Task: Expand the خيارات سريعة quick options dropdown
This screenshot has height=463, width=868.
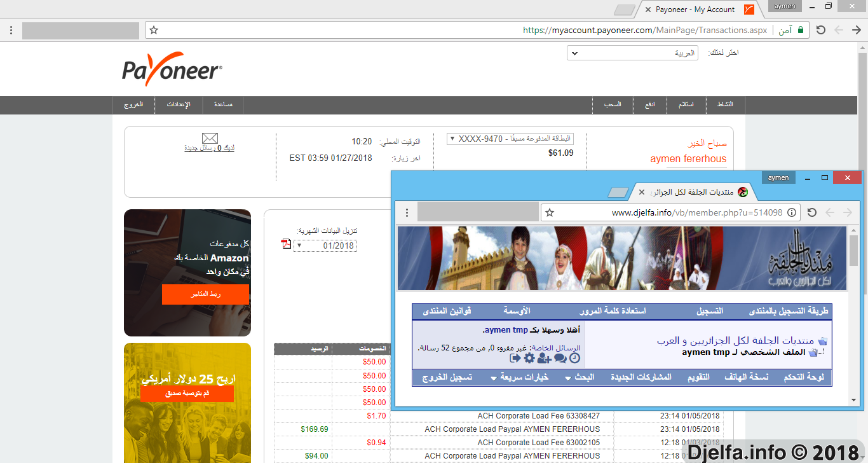Action: 519,377
